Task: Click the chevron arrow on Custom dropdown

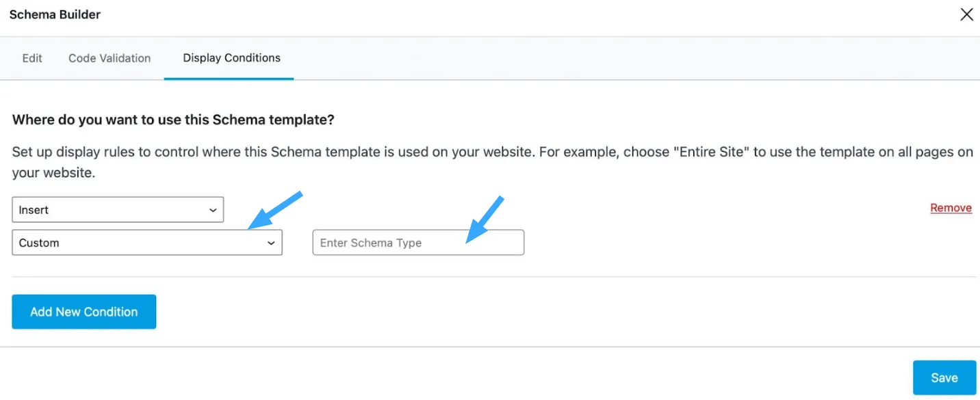Action: point(272,243)
